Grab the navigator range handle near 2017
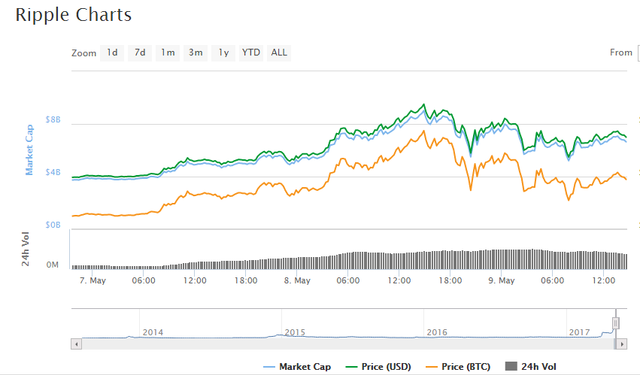This screenshot has height=375, width=640. point(616,323)
